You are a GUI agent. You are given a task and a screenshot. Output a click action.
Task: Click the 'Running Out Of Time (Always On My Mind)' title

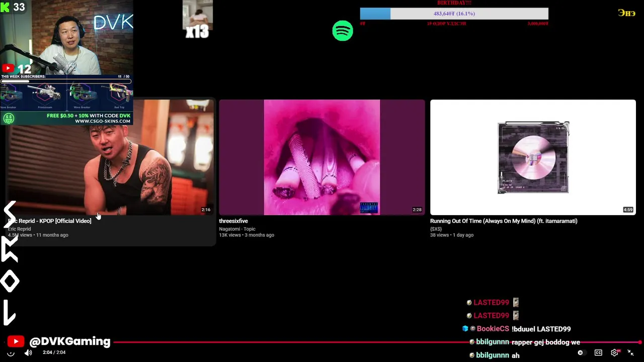(x=504, y=221)
